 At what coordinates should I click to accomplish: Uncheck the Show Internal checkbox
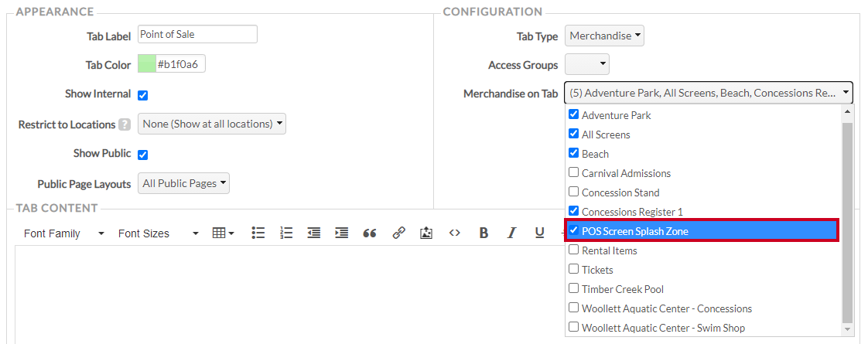point(143,95)
